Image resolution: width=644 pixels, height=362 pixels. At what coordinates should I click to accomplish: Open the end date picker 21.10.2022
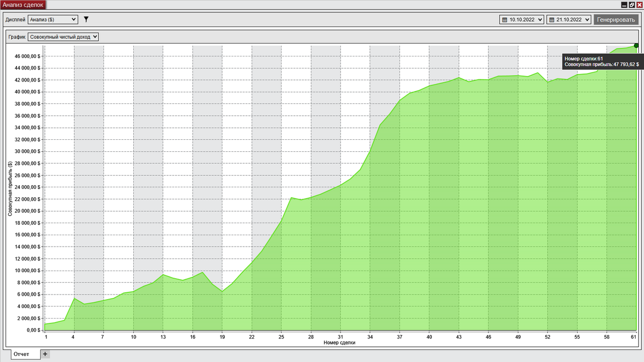click(x=569, y=19)
